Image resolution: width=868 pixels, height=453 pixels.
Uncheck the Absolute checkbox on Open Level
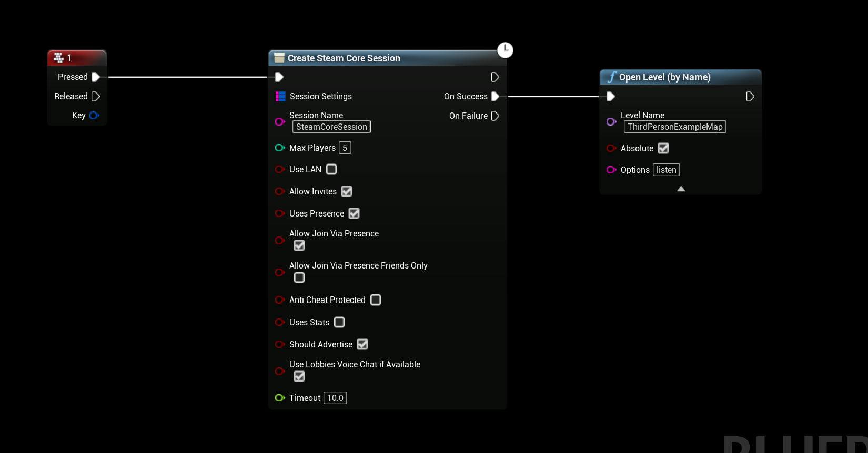pos(663,149)
